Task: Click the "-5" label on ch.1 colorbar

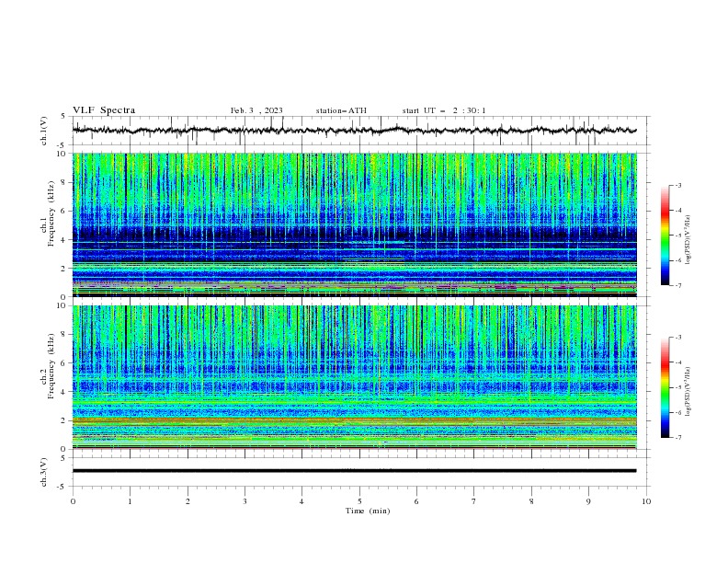Action: [678, 236]
